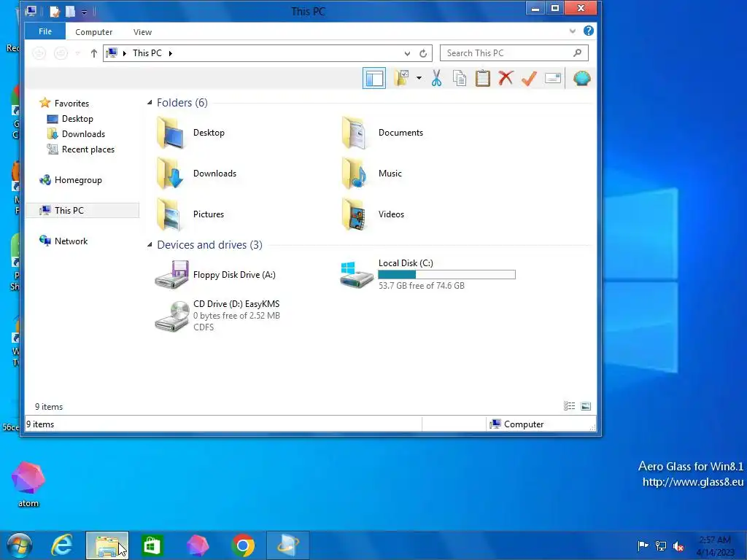Open folder options icon in toolbar
Viewport: 747px width, 560px height.
pos(402,78)
